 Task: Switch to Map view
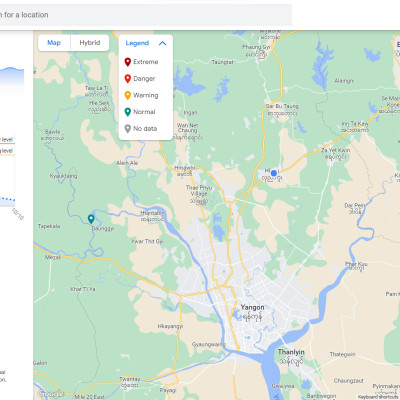point(54,43)
